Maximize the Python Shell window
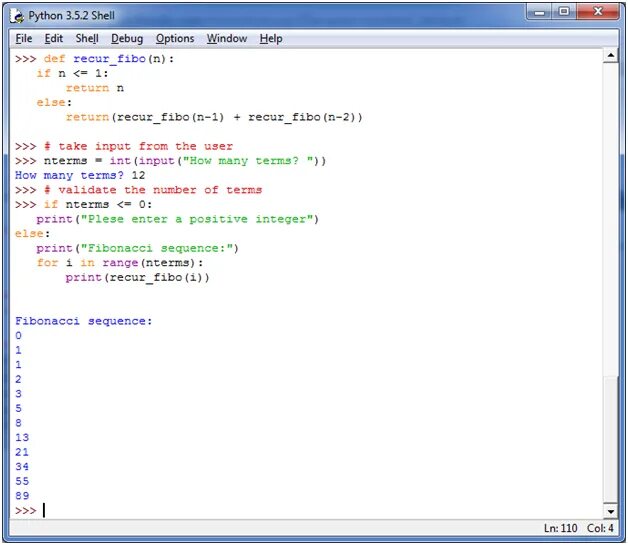This screenshot has height=545, width=628. pos(564,12)
